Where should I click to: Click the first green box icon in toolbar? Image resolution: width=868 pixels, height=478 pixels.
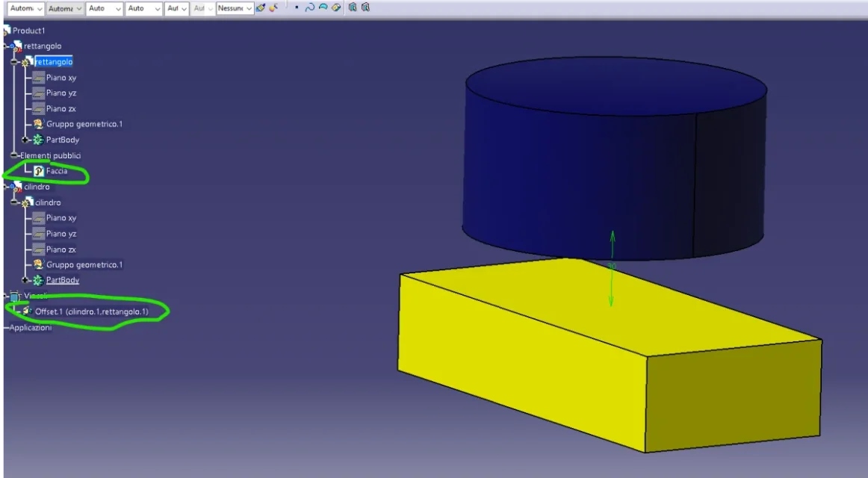point(353,7)
